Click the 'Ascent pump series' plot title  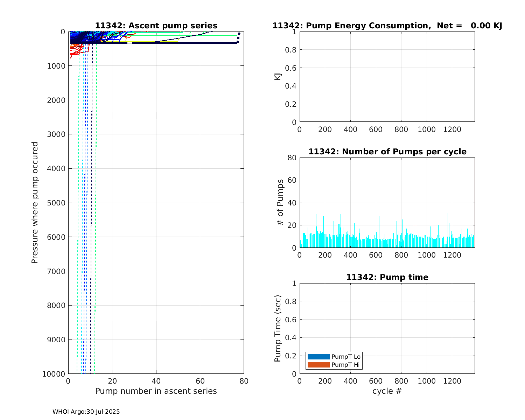click(156, 26)
